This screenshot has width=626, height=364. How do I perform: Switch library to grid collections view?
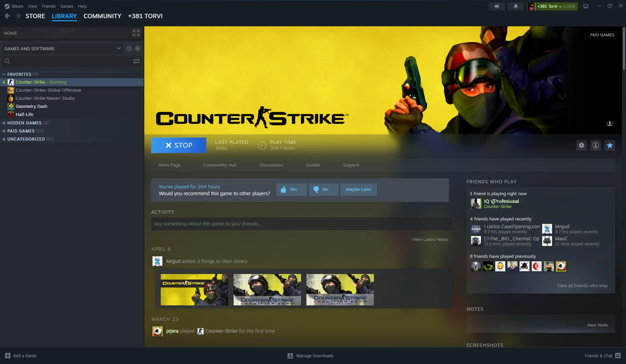coord(136,33)
